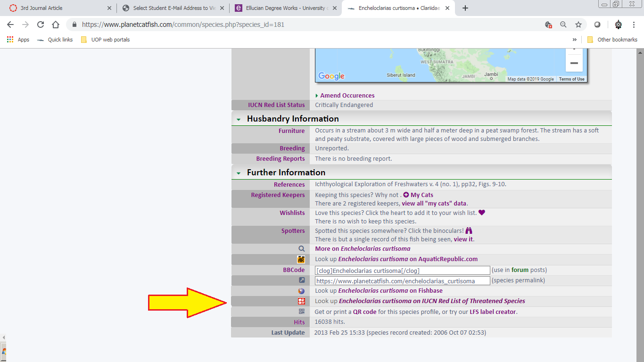Click the Amend Occurences link
The height and width of the screenshot is (362, 644).
[x=347, y=95]
